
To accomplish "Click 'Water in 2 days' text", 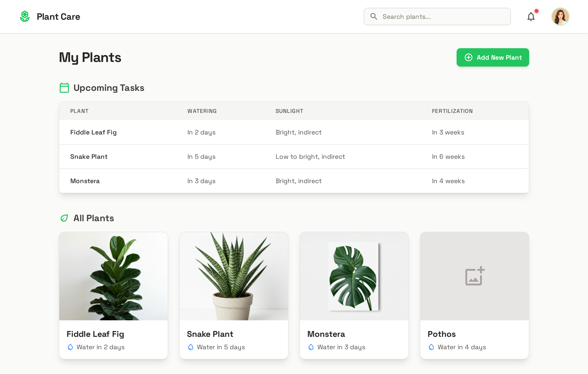I will click(x=101, y=347).
